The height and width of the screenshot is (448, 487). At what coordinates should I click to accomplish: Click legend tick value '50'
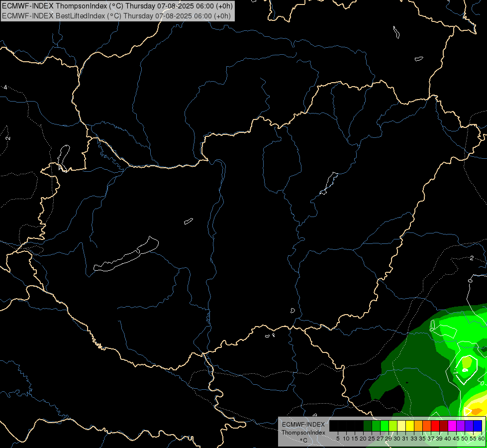click(x=465, y=439)
